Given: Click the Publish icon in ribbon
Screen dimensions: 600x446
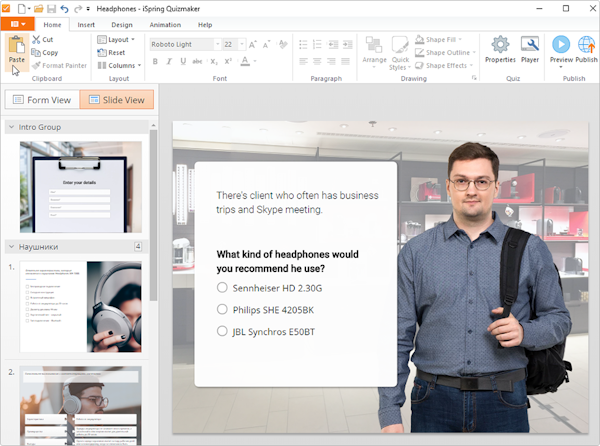Looking at the screenshot, I should click(x=587, y=45).
